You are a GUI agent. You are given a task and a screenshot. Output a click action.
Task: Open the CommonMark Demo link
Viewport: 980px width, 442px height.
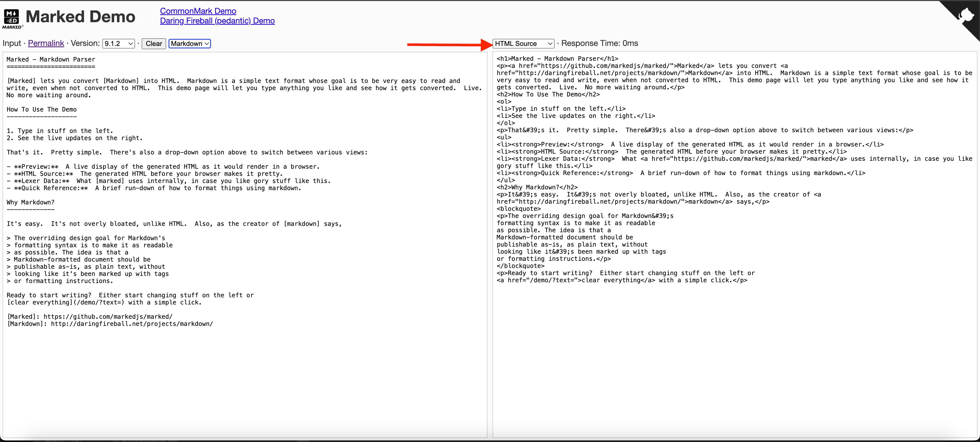(198, 11)
